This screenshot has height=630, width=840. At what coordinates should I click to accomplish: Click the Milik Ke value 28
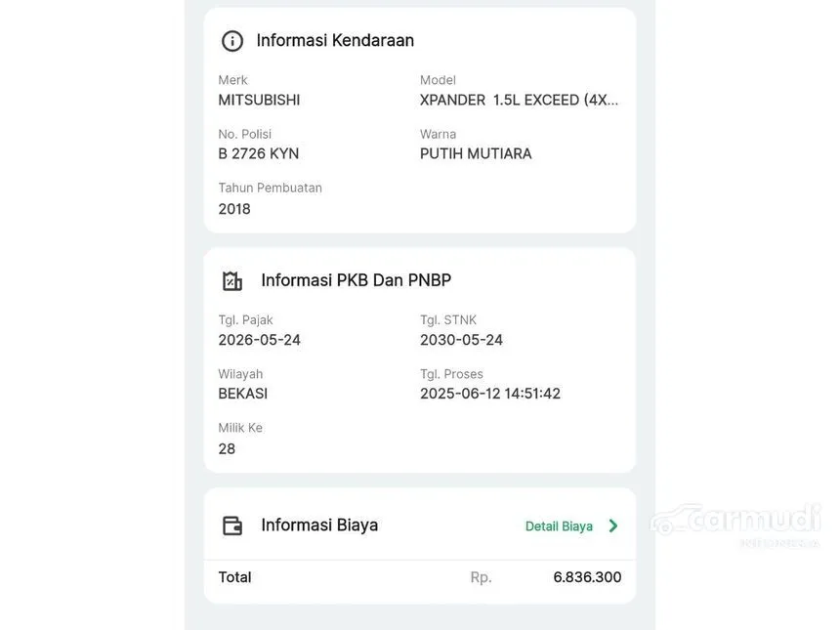[x=227, y=449]
